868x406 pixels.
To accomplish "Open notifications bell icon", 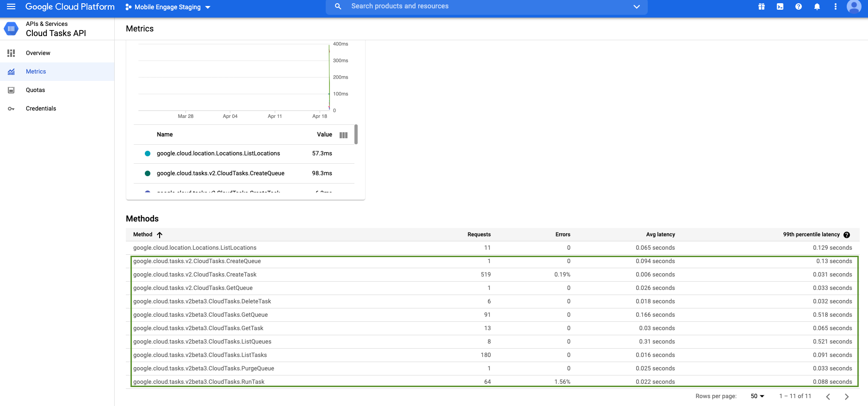I will [x=817, y=6].
